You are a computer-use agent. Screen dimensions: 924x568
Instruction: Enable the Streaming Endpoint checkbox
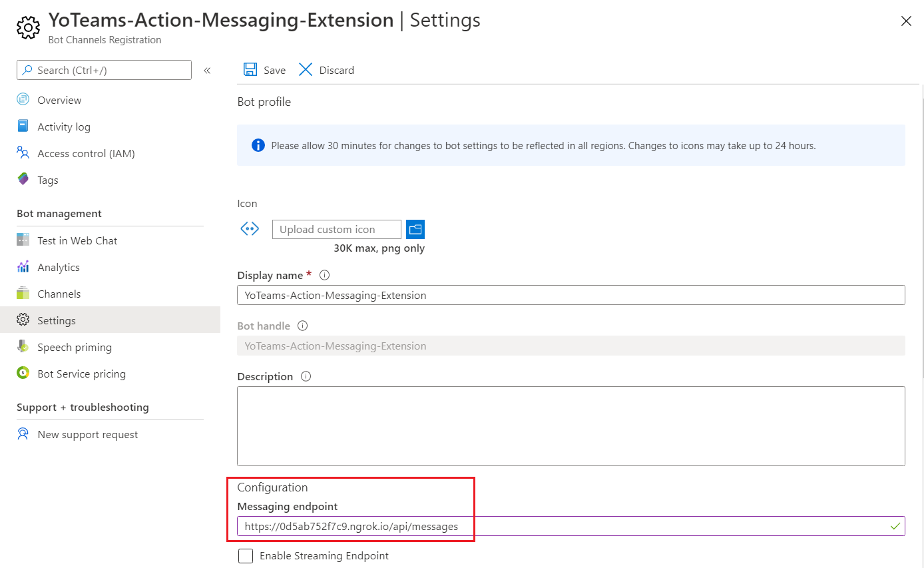246,555
